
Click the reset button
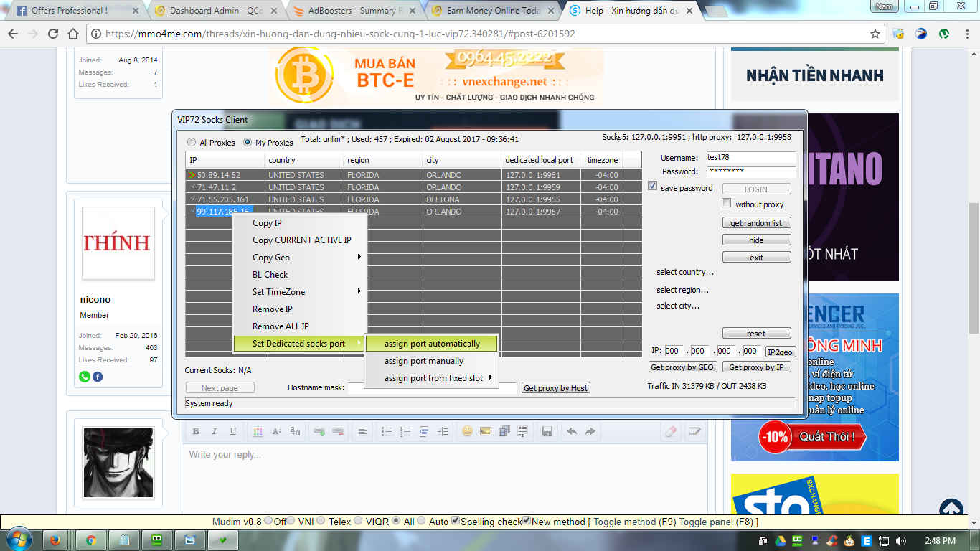click(x=756, y=334)
